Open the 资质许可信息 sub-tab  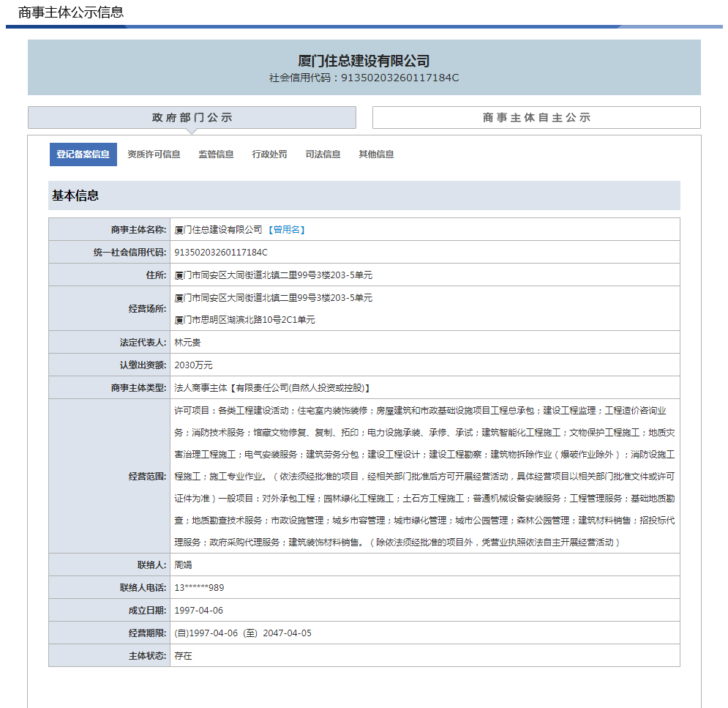[154, 154]
